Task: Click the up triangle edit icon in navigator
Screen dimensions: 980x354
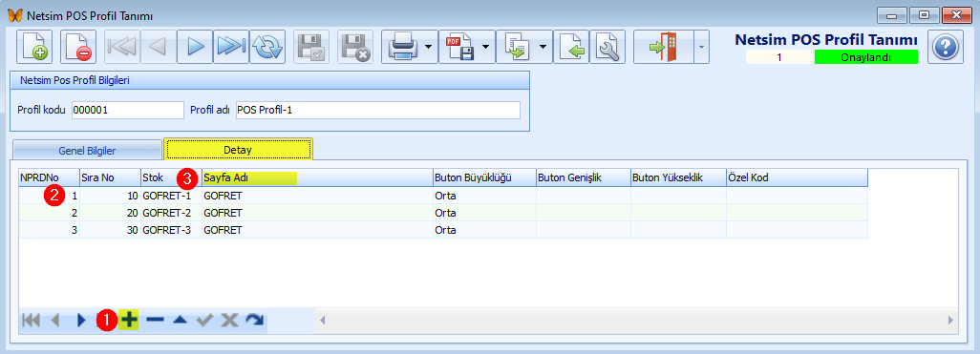Action: (180, 321)
